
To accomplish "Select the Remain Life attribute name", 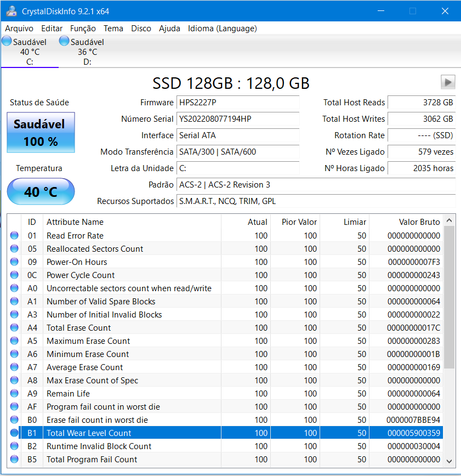I will (69, 393).
